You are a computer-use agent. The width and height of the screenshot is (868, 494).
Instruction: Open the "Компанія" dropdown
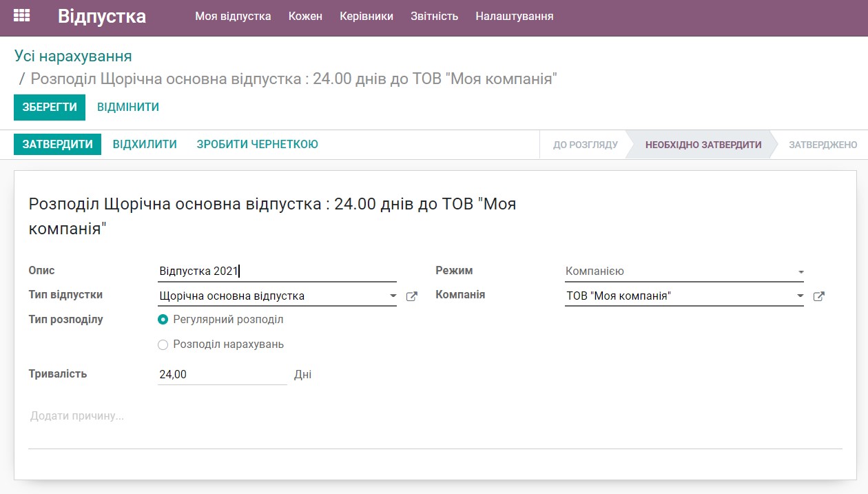(x=799, y=296)
